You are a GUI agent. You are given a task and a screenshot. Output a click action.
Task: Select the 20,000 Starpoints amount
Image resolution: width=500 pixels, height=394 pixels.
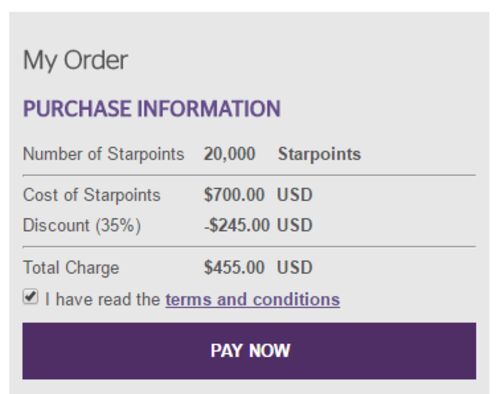click(x=229, y=154)
